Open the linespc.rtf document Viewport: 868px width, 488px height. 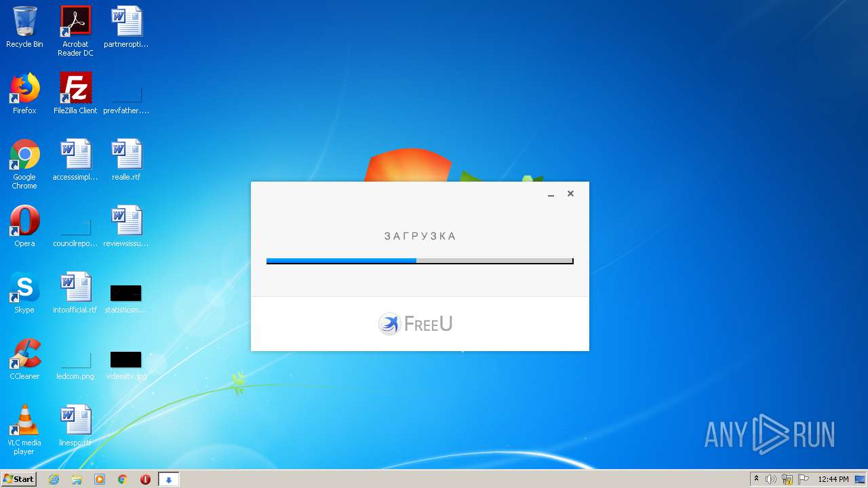click(75, 426)
